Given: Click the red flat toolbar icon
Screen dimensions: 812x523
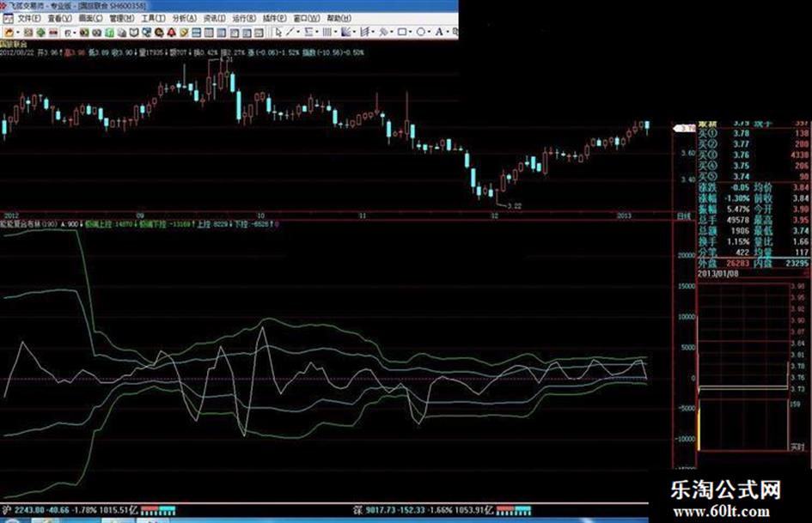Looking at the screenshot, I should point(53,33).
